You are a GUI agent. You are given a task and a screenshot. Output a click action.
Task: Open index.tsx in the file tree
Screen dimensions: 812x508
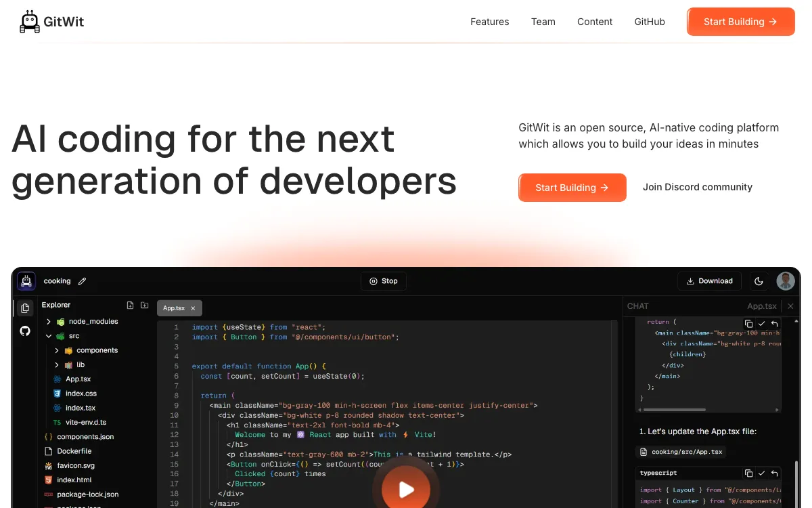(81, 408)
